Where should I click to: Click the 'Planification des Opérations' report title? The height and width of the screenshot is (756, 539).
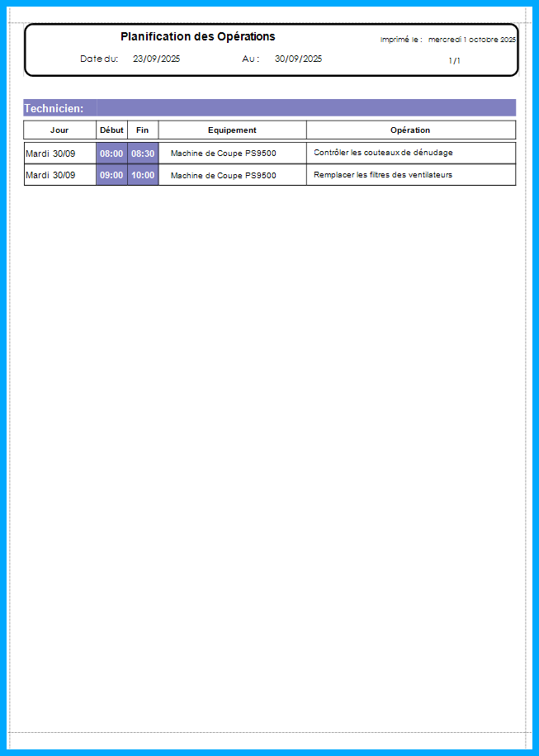tap(198, 36)
